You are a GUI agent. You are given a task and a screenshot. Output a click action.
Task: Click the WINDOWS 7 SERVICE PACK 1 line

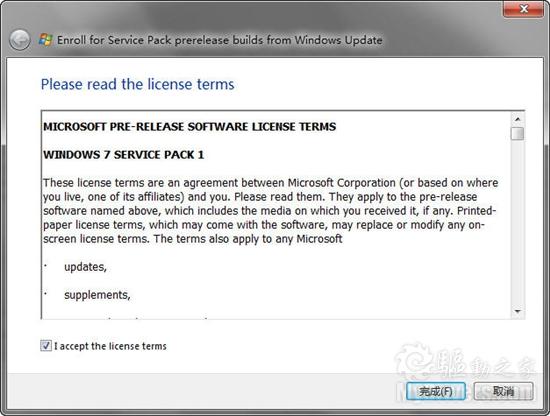123,155
